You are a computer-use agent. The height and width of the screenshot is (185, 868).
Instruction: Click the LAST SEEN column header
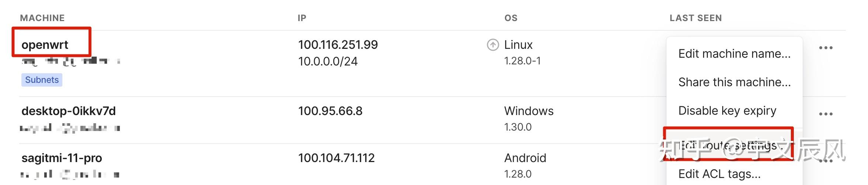click(695, 18)
